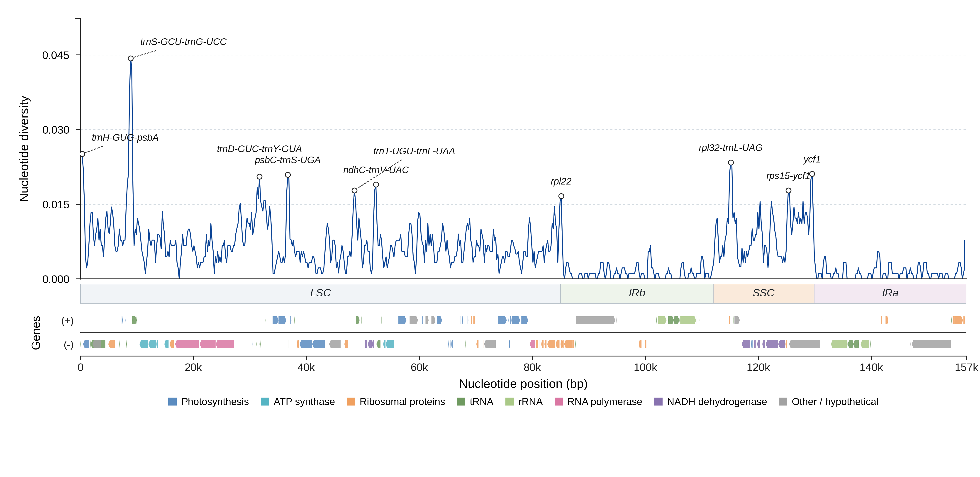The image size is (980, 477).
Task: Click the rps15-ycf1 annotation label
Action: click(788, 176)
